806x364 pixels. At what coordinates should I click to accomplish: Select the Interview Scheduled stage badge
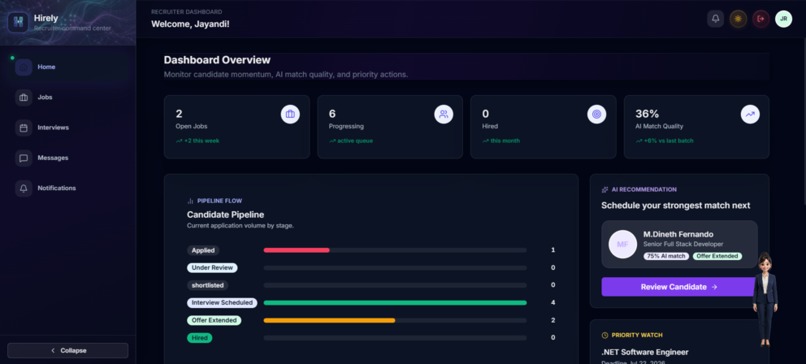click(222, 303)
